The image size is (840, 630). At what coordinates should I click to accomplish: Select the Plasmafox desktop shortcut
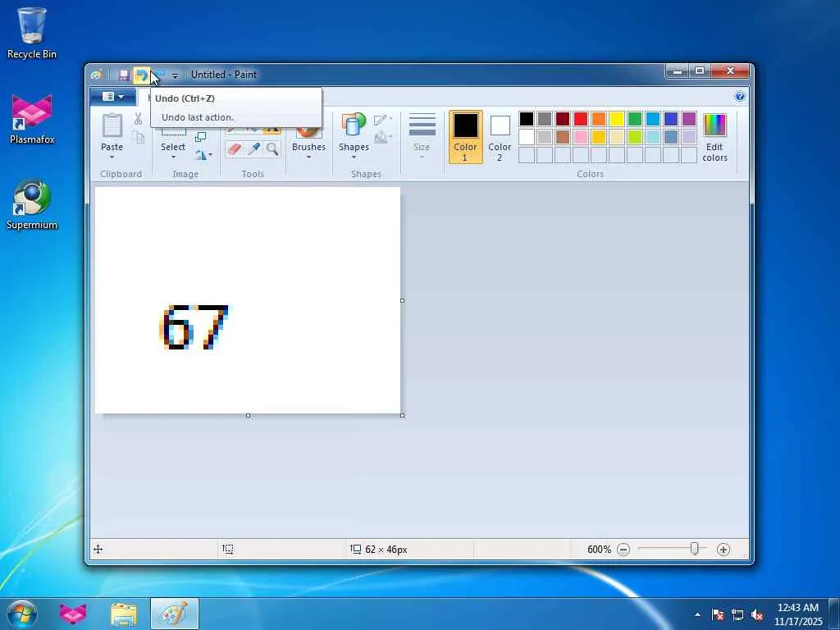(32, 119)
